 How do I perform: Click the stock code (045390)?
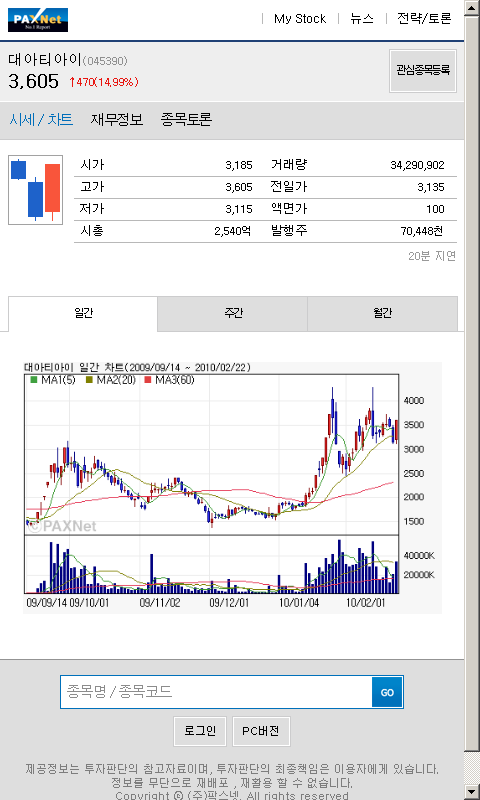click(x=105, y=61)
